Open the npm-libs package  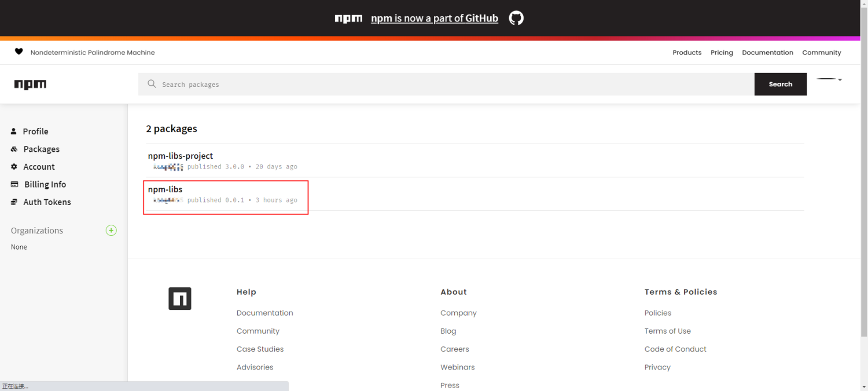tap(165, 189)
